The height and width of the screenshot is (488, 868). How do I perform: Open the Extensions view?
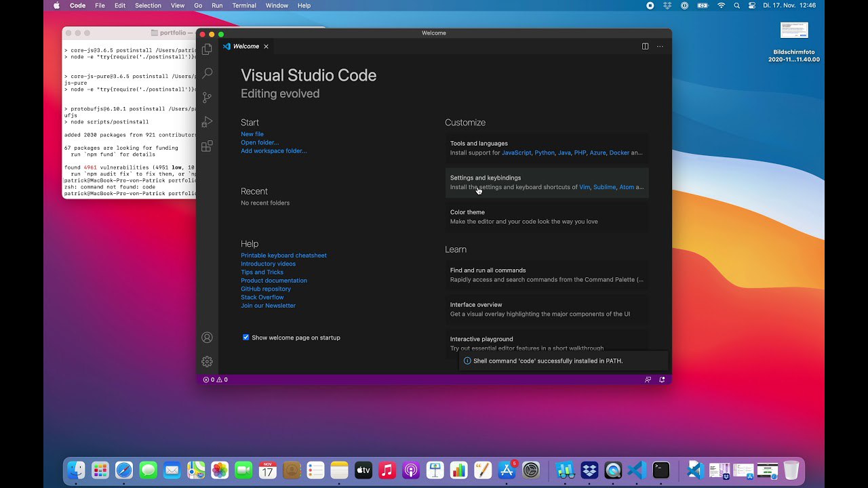[207, 146]
